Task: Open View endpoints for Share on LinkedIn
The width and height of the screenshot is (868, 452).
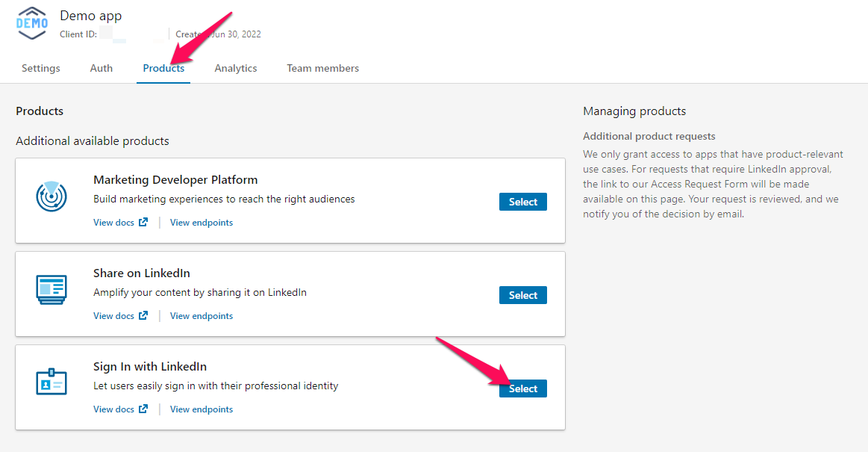Action: click(201, 315)
